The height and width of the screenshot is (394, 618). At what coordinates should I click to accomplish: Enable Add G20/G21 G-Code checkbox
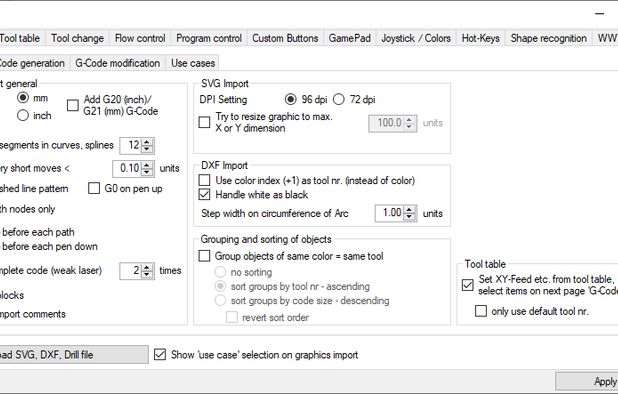click(x=73, y=105)
